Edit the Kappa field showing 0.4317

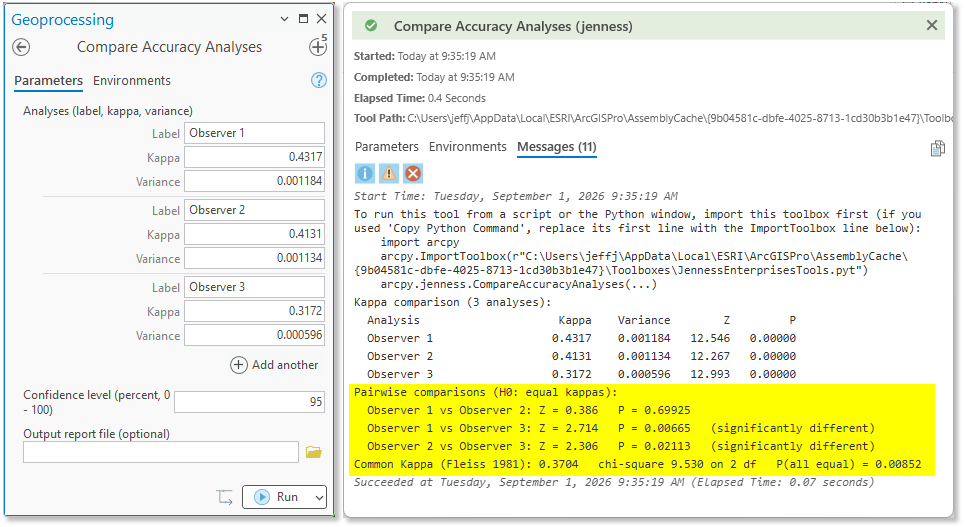pyautogui.click(x=254, y=157)
